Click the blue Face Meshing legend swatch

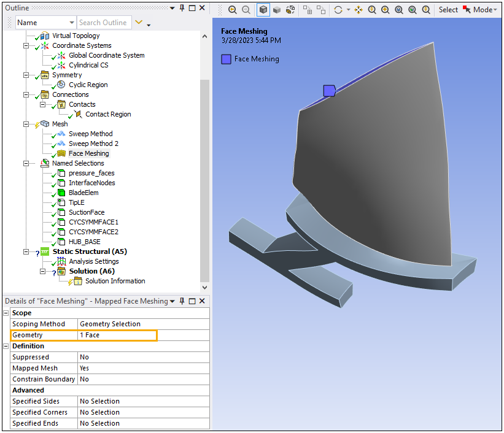(227, 59)
